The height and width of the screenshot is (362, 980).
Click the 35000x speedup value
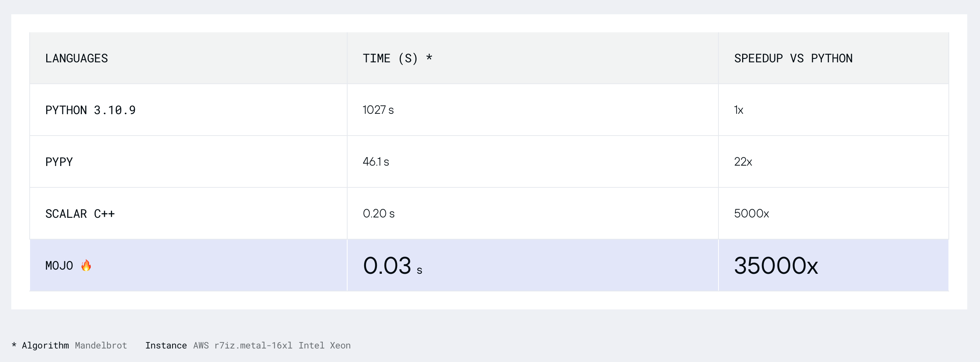tap(775, 265)
